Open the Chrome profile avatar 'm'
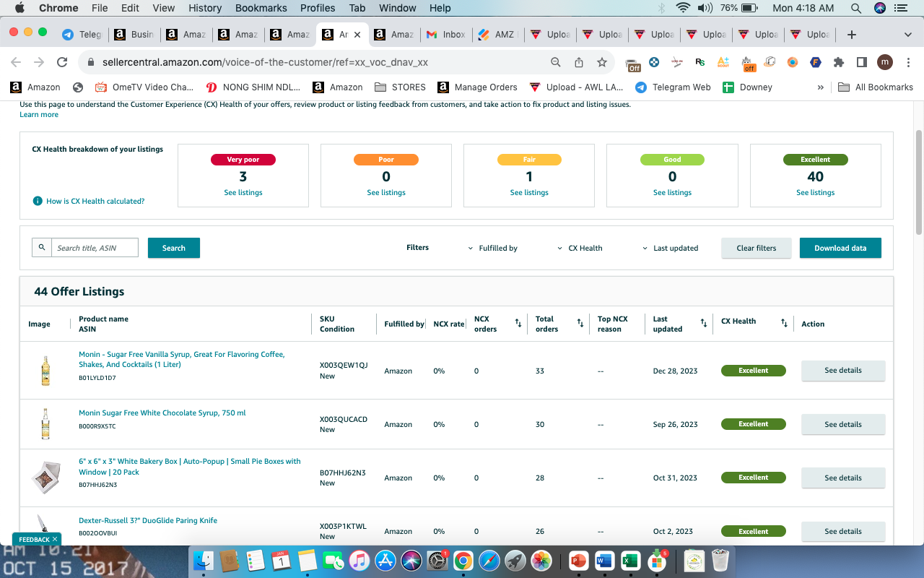 [x=885, y=62]
